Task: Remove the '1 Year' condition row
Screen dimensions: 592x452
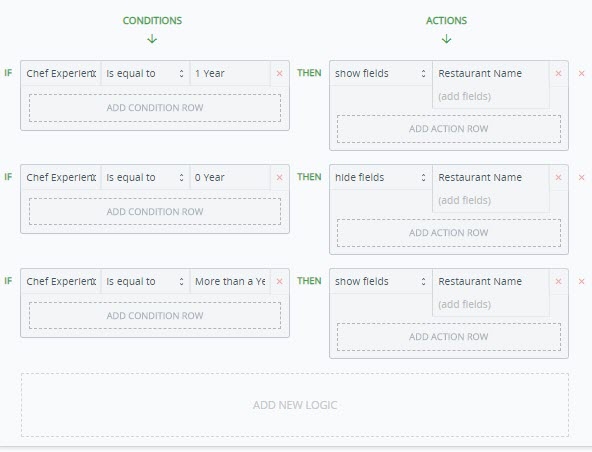Action: [279, 74]
